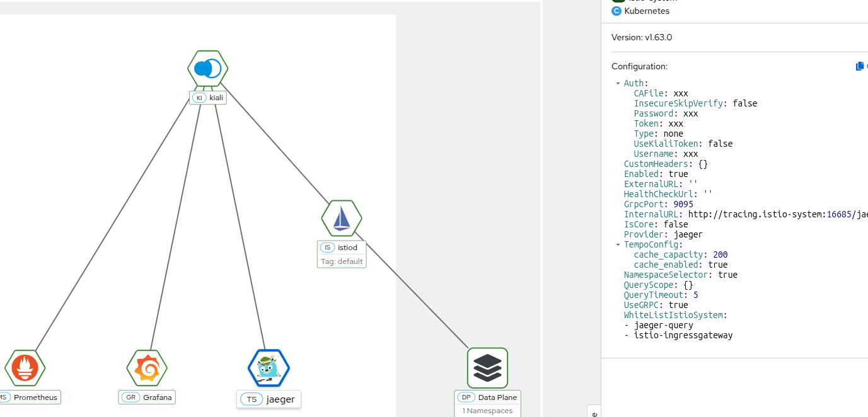Click the Grafana swirl node icon
The image size is (868, 417).
pyautogui.click(x=147, y=368)
